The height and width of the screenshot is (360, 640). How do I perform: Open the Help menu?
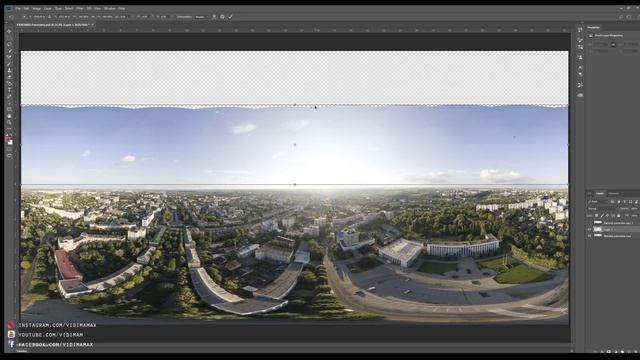[122, 9]
